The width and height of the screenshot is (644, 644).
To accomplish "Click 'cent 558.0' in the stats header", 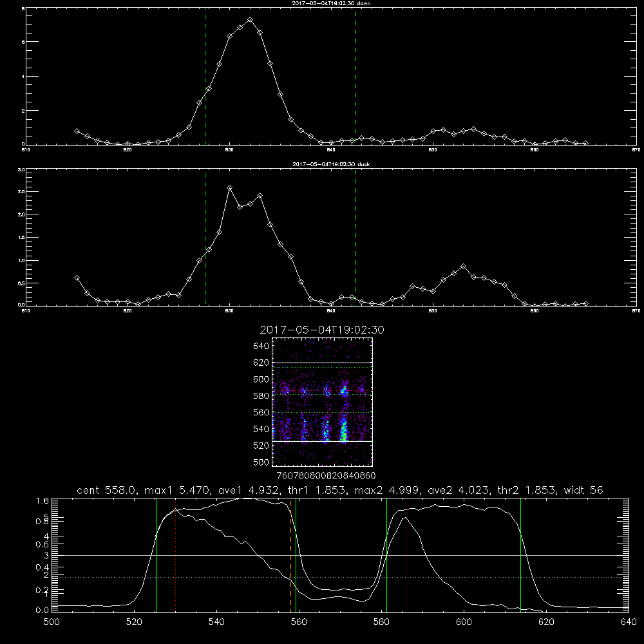I will click(106, 490).
